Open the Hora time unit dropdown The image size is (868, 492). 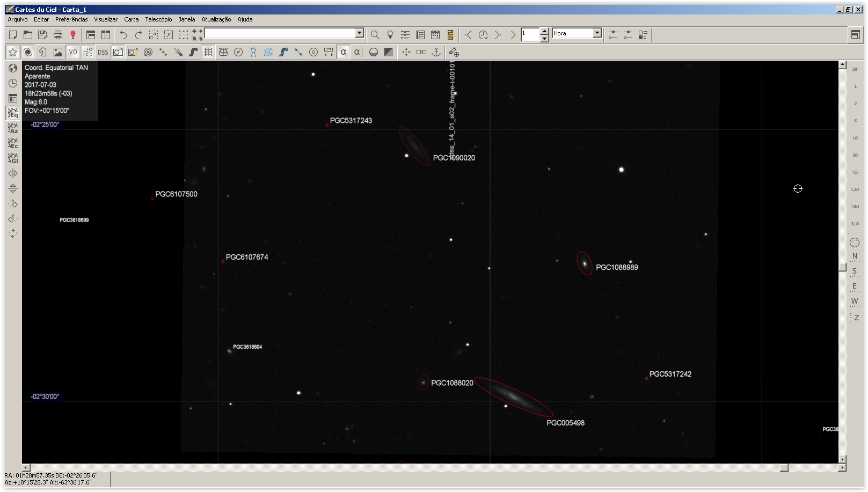[597, 33]
